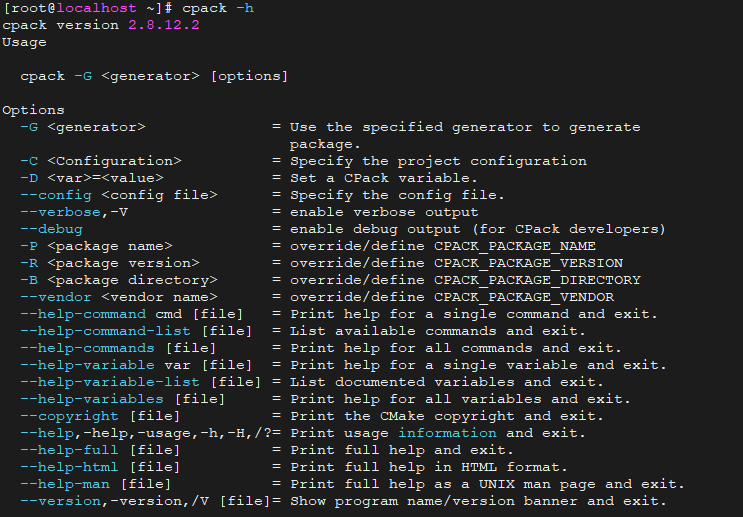Click the -C <Configuration> option
The width and height of the screenshot is (743, 517).
click(x=100, y=161)
